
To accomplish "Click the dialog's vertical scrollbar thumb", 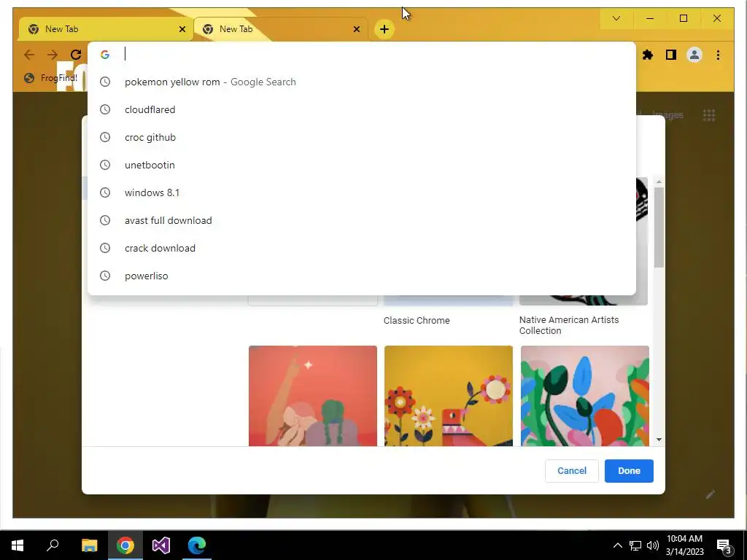I will (x=659, y=227).
